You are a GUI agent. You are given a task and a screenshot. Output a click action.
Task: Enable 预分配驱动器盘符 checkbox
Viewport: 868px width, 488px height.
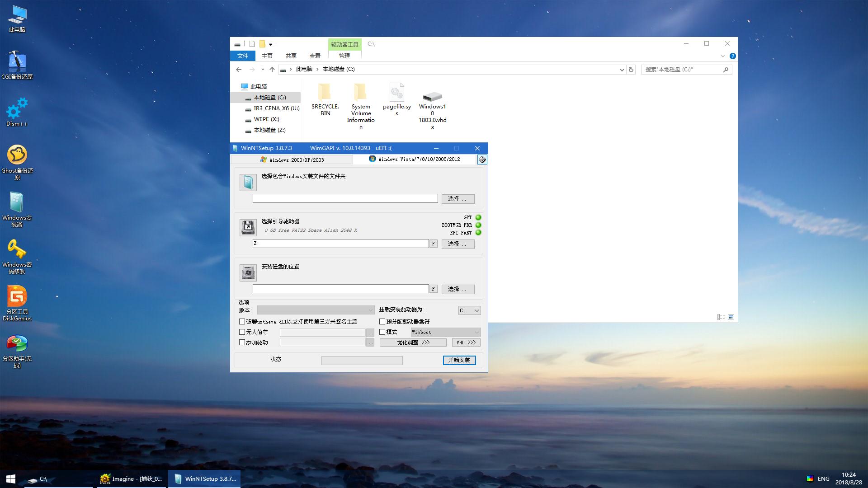382,322
